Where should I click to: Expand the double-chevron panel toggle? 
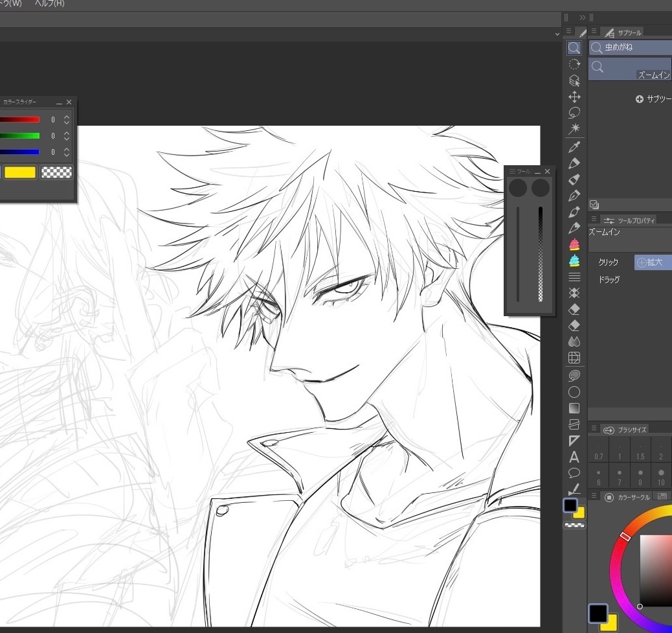point(582,17)
